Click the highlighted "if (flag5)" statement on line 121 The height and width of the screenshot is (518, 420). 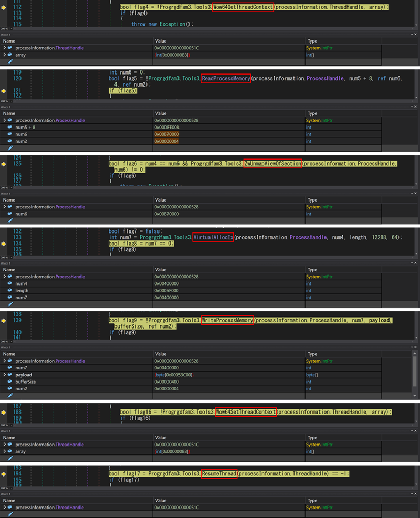123,91
